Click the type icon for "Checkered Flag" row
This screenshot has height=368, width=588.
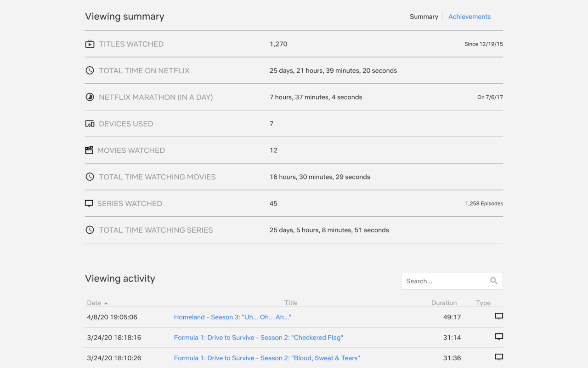pos(499,337)
